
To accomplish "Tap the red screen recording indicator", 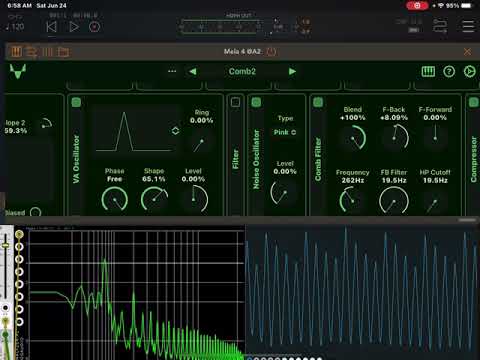I will click(x=417, y=6).
